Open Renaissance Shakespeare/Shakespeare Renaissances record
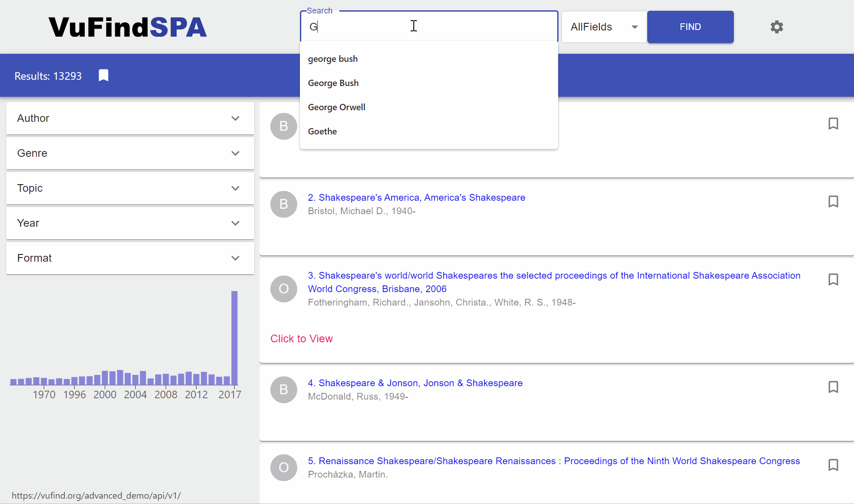The width and height of the screenshot is (854, 504). click(554, 461)
